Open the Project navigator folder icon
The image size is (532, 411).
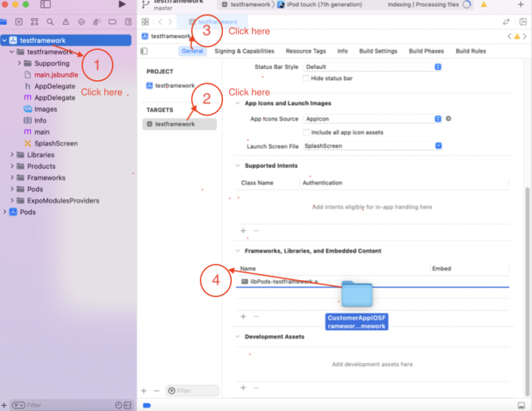tap(3, 22)
